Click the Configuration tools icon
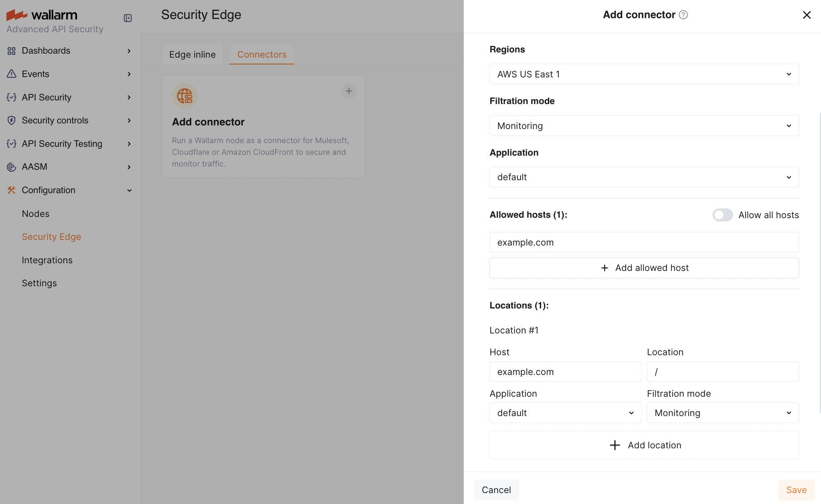This screenshot has width=821, height=504. point(11,190)
